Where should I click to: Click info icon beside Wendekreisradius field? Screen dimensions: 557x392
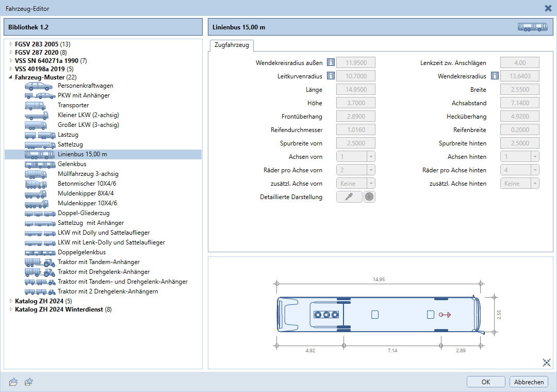point(495,76)
